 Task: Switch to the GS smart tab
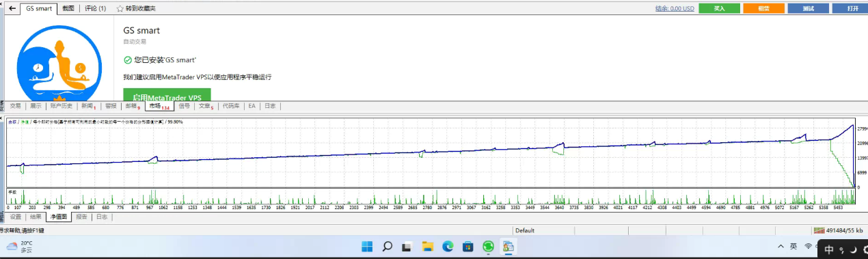click(x=39, y=9)
